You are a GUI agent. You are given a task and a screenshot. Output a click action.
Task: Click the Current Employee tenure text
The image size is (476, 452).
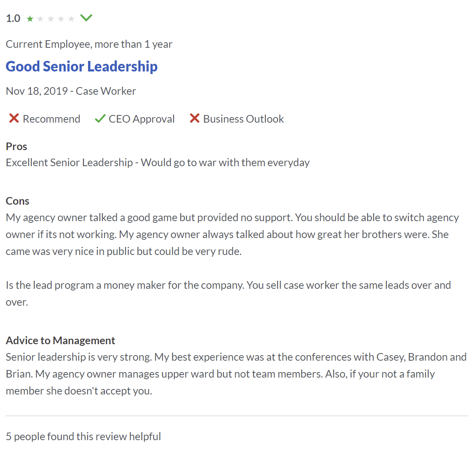tap(89, 44)
